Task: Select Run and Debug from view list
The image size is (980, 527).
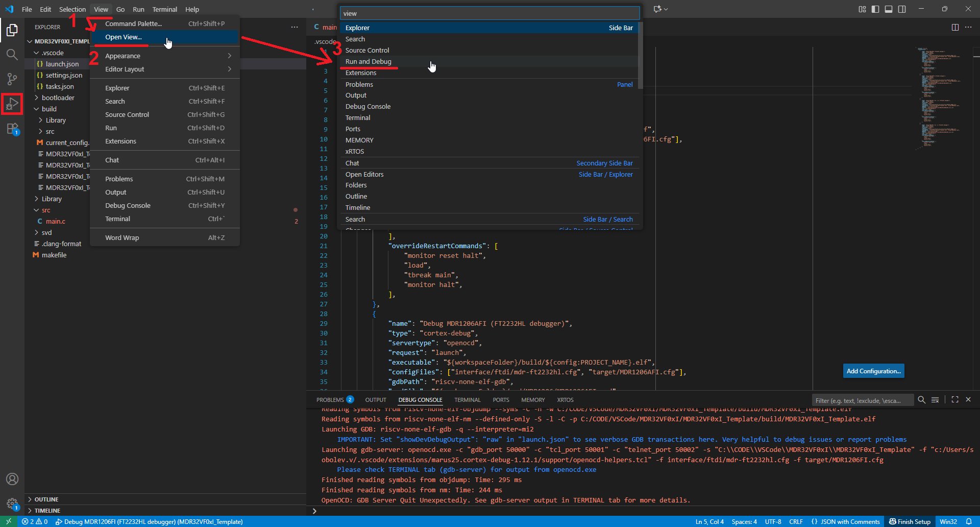Action: pos(368,61)
